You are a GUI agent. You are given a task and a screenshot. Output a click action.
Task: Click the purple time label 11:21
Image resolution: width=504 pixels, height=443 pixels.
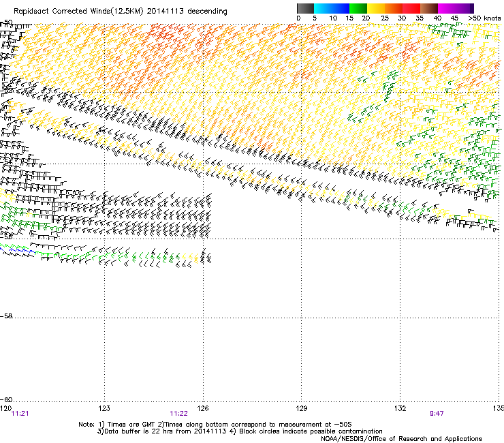[x=20, y=414]
